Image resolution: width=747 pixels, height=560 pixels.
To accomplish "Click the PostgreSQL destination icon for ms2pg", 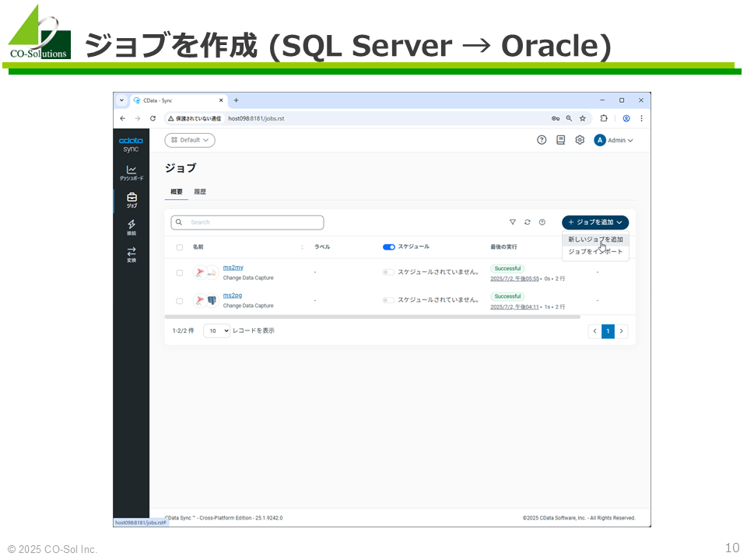I will [x=212, y=300].
